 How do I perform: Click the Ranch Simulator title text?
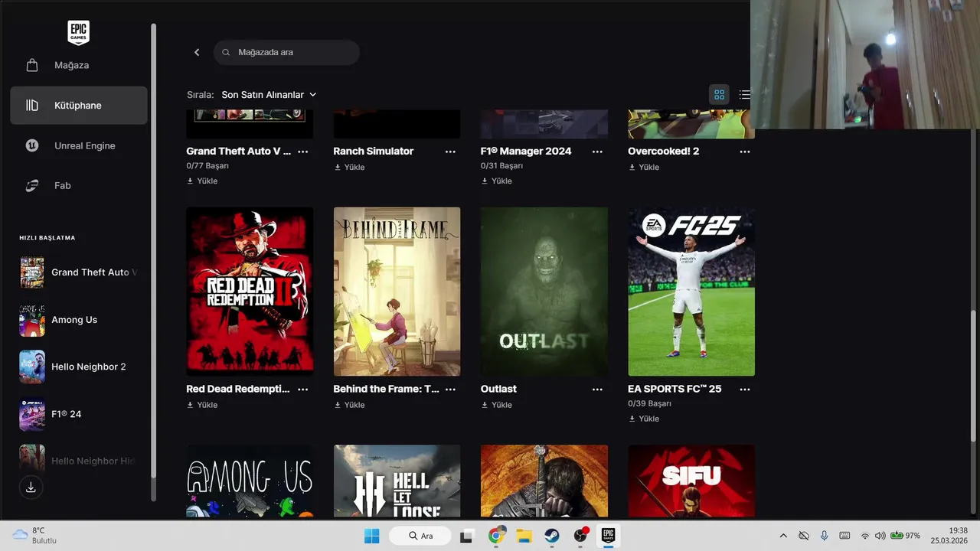pos(374,152)
